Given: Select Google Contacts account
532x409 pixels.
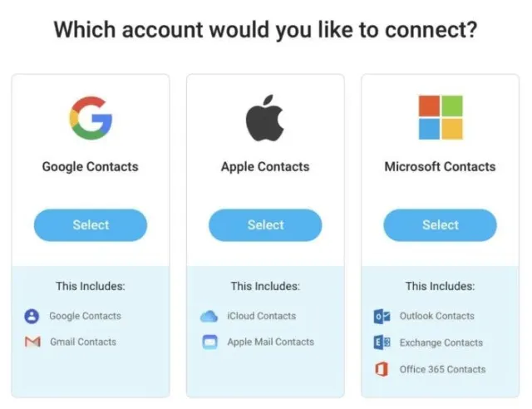Looking at the screenshot, I should 90,225.
